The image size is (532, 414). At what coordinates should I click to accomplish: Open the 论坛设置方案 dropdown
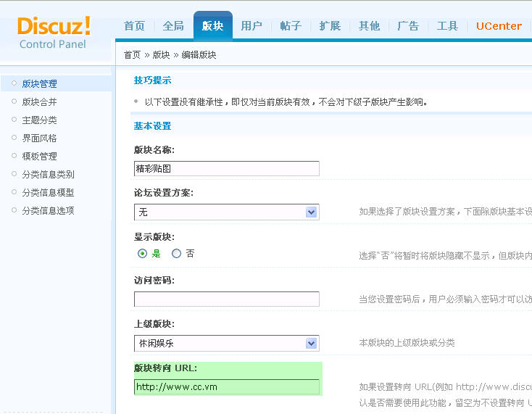[x=226, y=212]
